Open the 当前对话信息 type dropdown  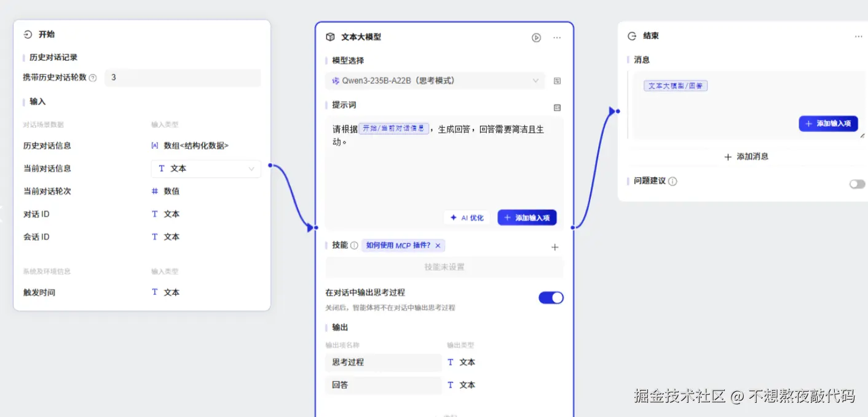click(206, 168)
